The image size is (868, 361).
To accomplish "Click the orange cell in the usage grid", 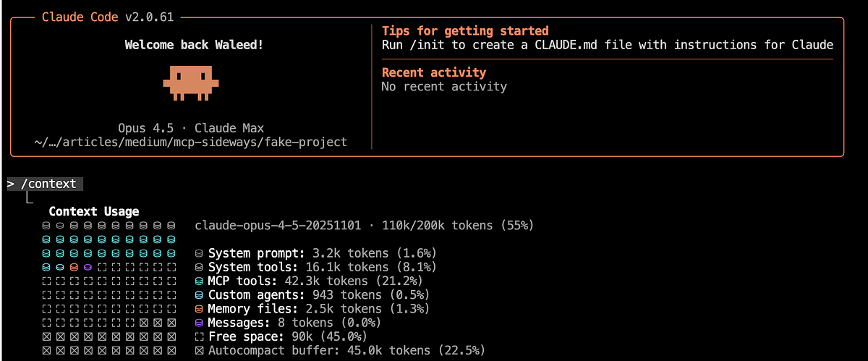I will pyautogui.click(x=74, y=268).
